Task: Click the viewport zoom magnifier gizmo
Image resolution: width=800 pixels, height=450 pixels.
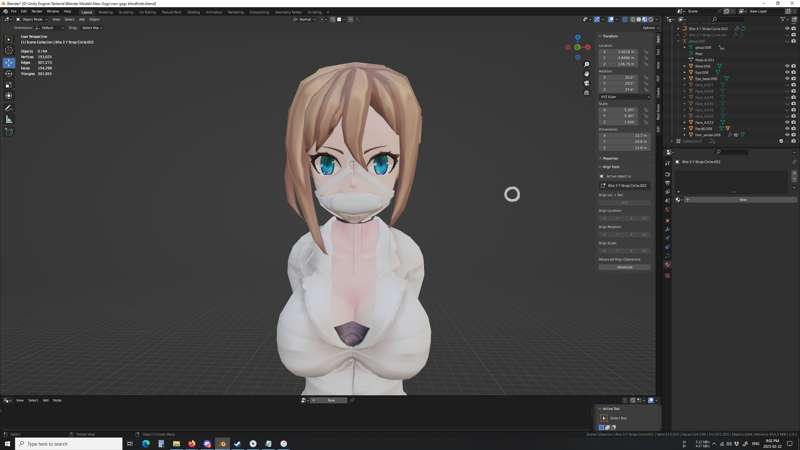Action: (x=587, y=64)
